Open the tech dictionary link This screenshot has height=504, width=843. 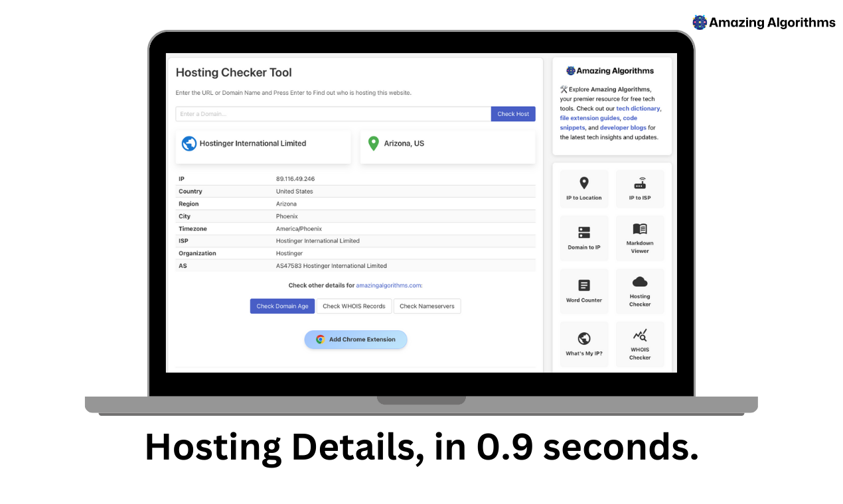(639, 108)
